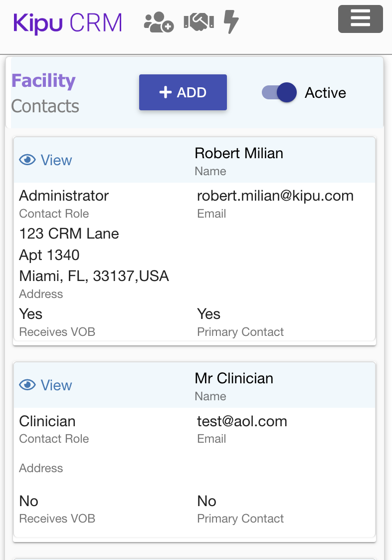Click the Administrator contact role text
This screenshot has height=560, width=392.
(x=64, y=196)
